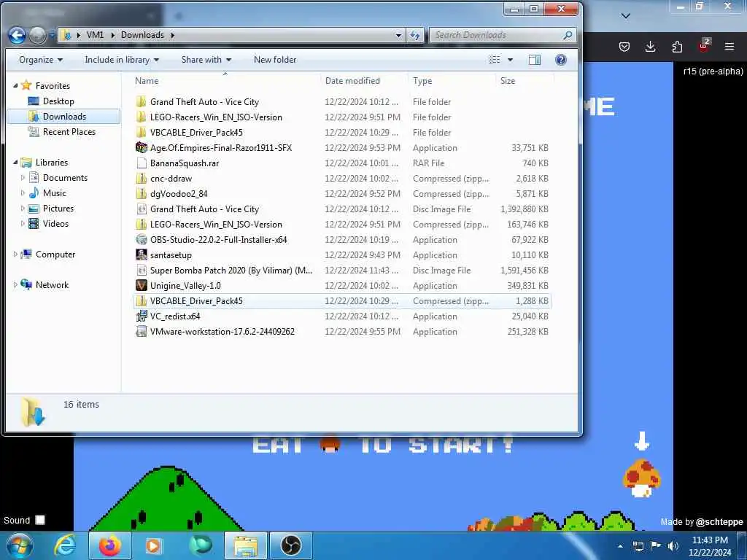Select the VMware-workstation installer icon

pos(141,332)
